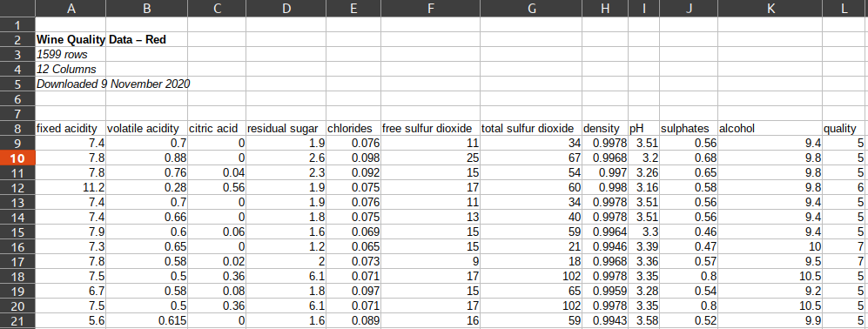Select column G header
Viewport: 868px width, 329px height.
point(531,9)
